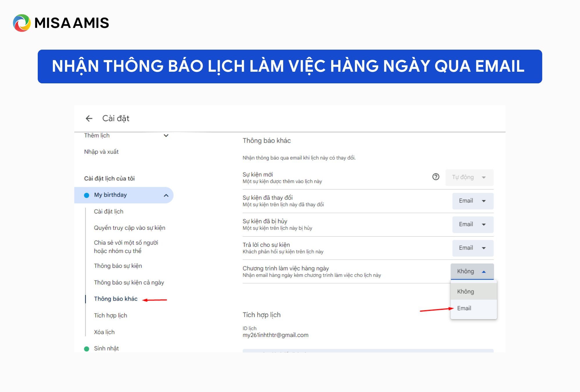Click the ID lịch label
This screenshot has width=580, height=392.
point(249,328)
